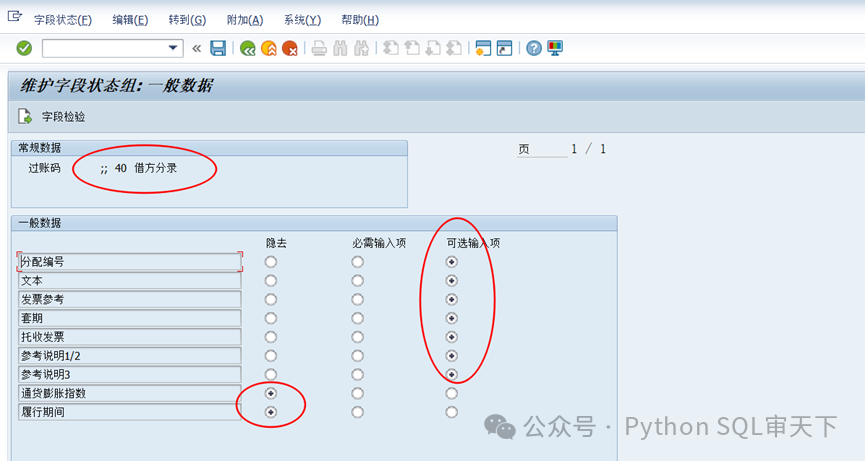The height and width of the screenshot is (461, 865).
Task: Click the First Page icon
Action: point(391,49)
